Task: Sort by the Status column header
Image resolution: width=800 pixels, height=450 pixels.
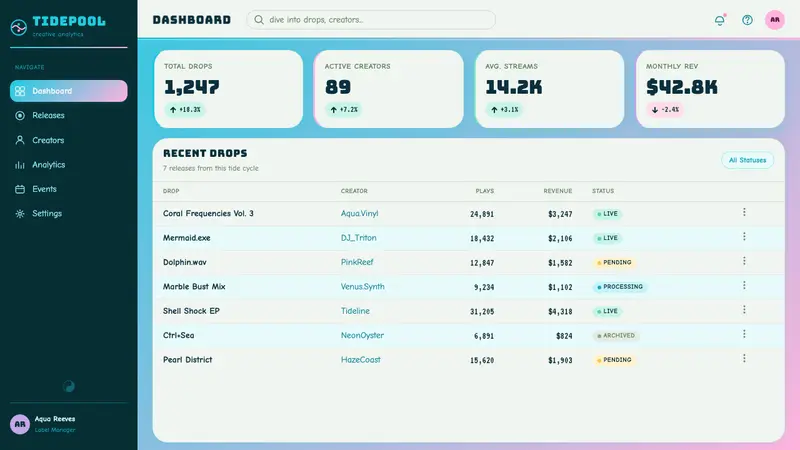Action: coord(603,191)
